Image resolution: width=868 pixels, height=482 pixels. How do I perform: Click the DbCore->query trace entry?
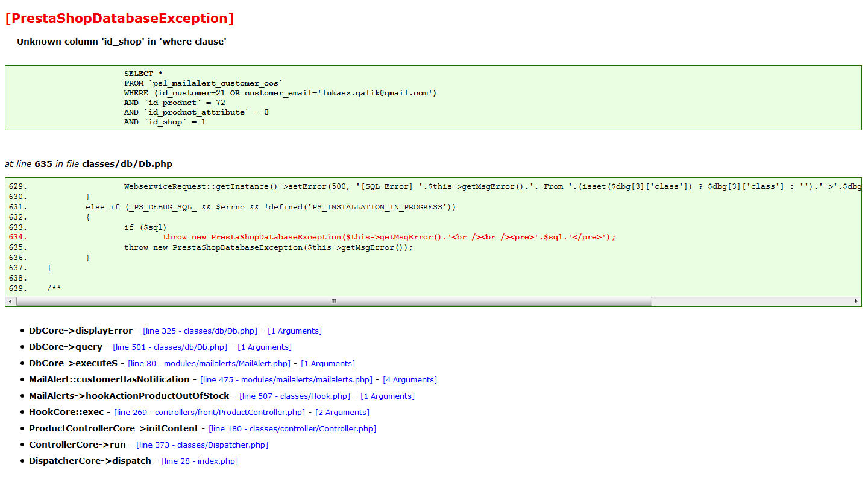[x=66, y=347]
